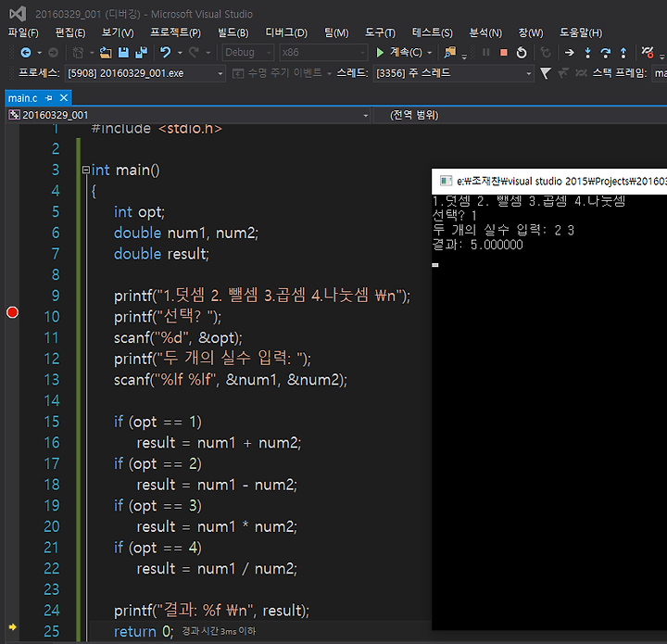Expand the Continue (계속) dropdown arrow

click(430, 53)
